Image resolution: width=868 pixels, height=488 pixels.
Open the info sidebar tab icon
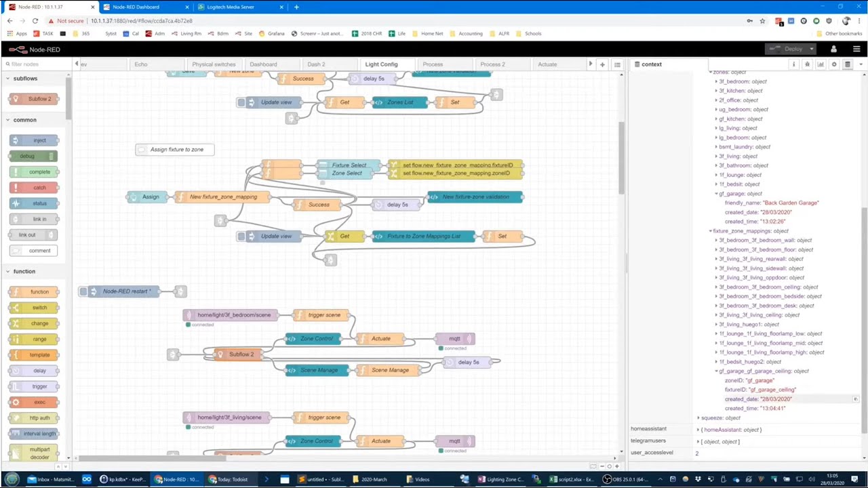[793, 64]
